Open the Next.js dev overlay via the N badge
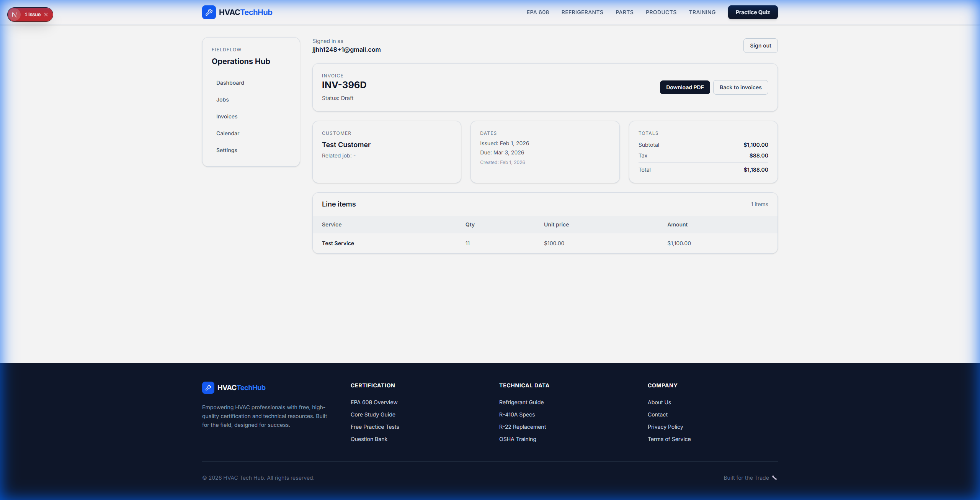This screenshot has width=980, height=500. click(15, 14)
